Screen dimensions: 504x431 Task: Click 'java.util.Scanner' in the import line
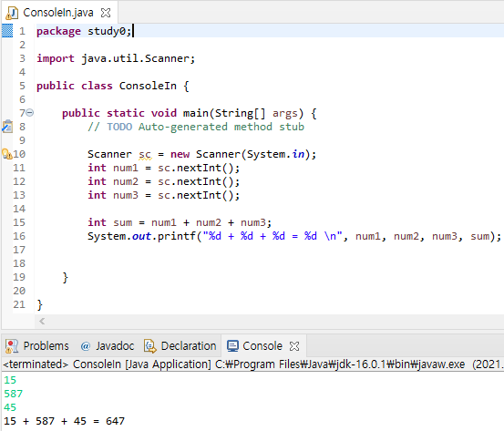click(135, 58)
